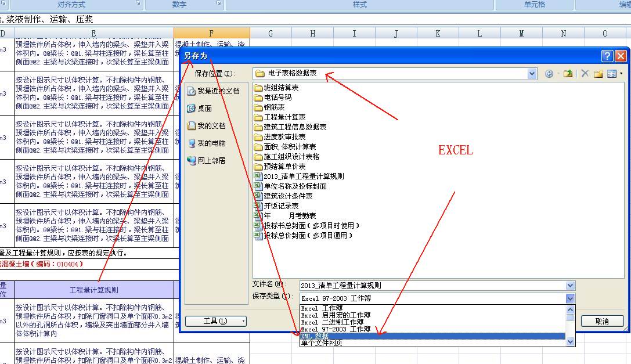Toggle the 保存类型 dropdown arrow
The image size is (631, 364).
(570, 298)
